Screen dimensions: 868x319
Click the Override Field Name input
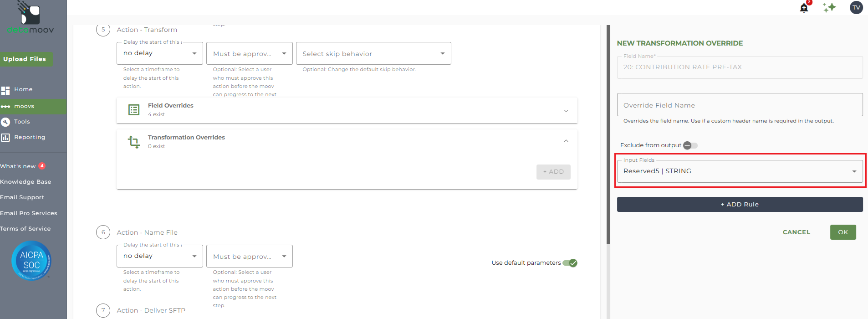[740, 105]
